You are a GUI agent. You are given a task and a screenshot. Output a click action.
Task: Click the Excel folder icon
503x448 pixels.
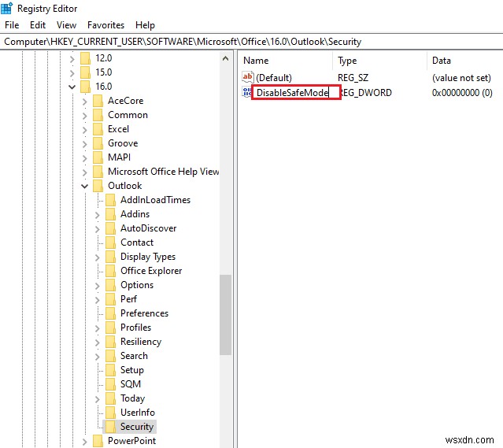pos(98,128)
